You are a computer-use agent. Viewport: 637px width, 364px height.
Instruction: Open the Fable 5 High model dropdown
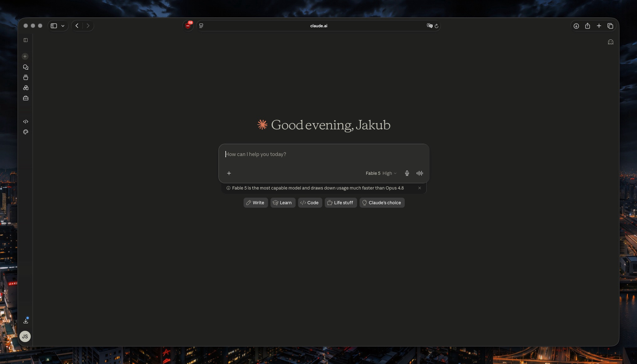click(381, 173)
